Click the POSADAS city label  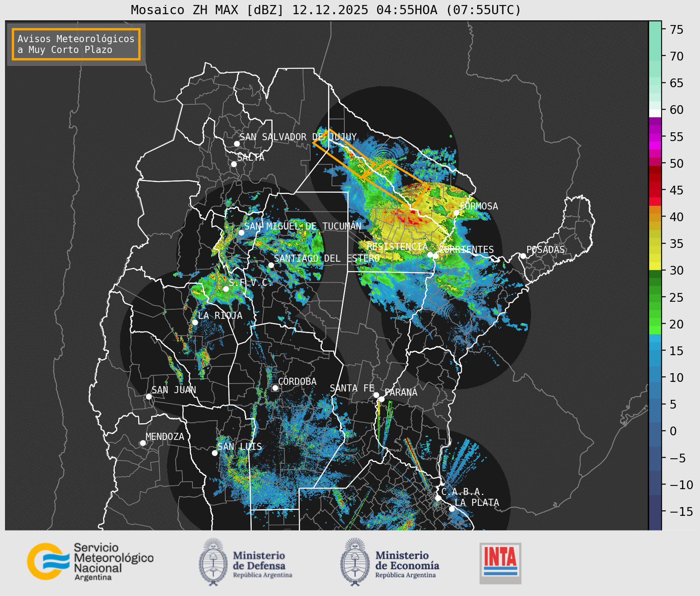[x=546, y=250]
